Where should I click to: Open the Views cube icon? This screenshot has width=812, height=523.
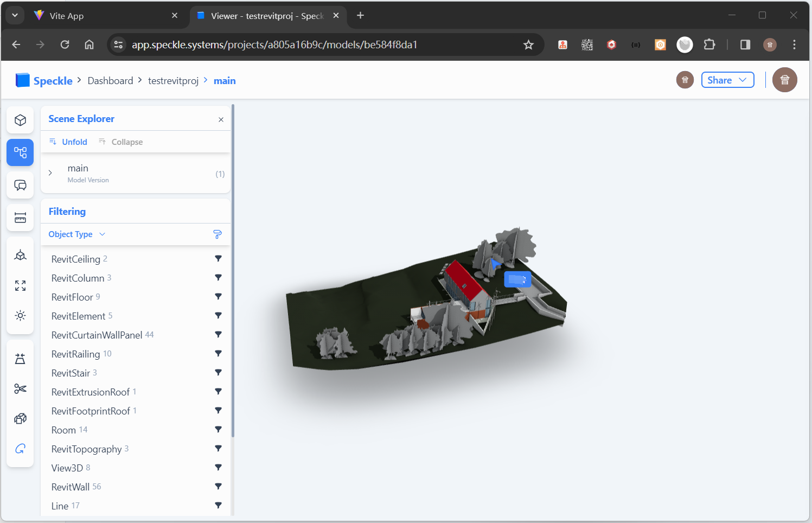(20, 255)
